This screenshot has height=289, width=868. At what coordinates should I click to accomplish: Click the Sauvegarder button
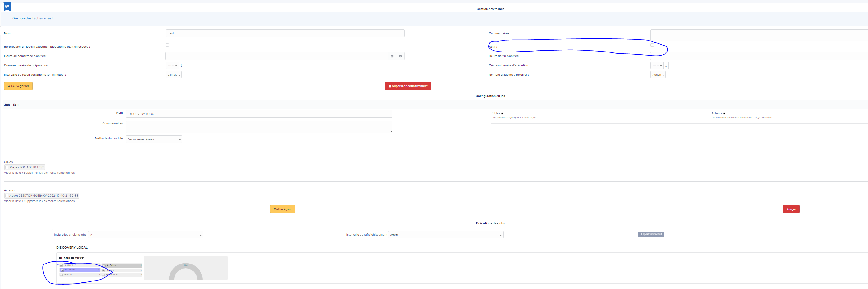(18, 86)
